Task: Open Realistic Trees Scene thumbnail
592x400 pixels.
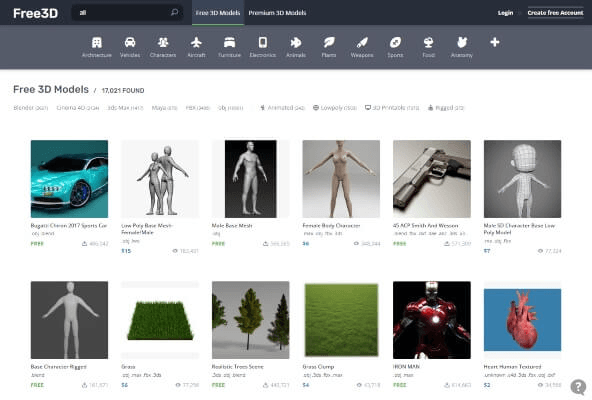Action: 251,320
